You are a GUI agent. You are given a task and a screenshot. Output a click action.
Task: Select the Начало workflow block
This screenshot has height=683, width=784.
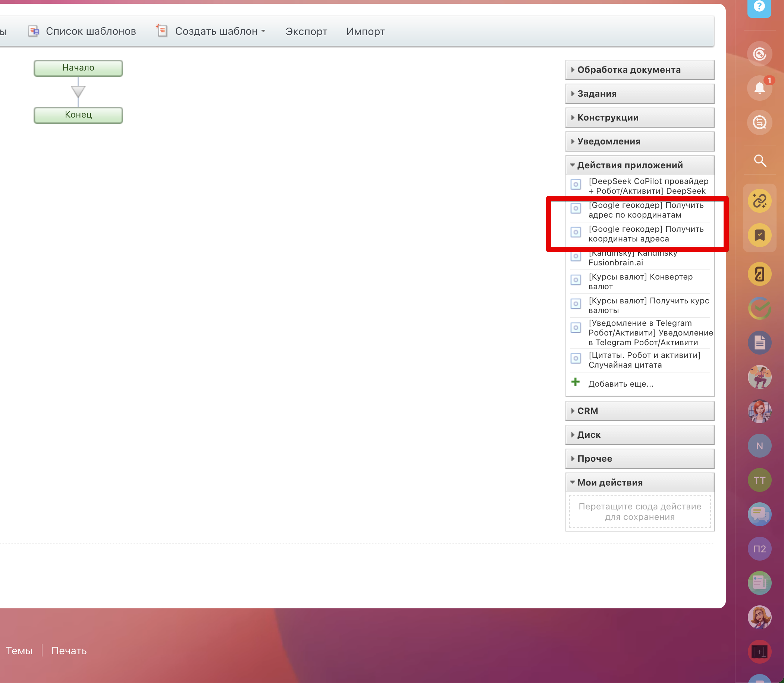(78, 68)
